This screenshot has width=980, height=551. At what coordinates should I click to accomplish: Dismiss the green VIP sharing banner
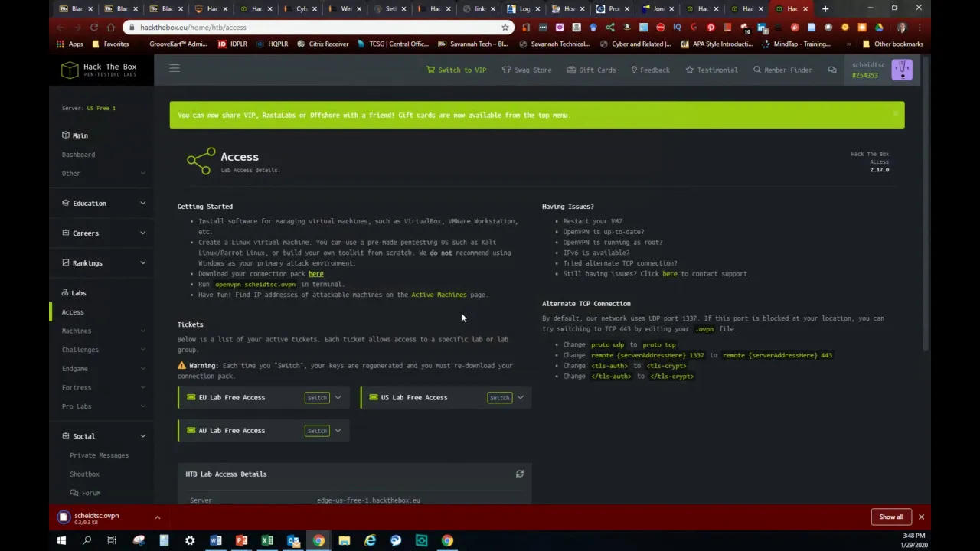894,115
